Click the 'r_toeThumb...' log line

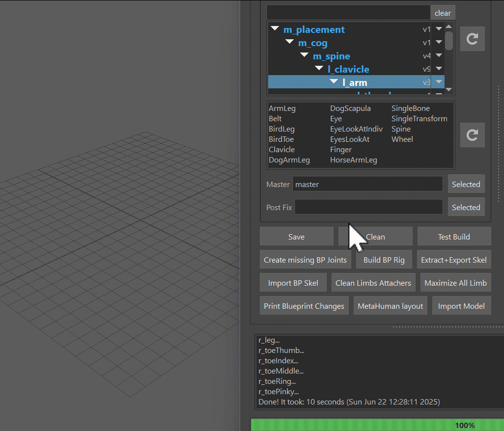[281, 350]
